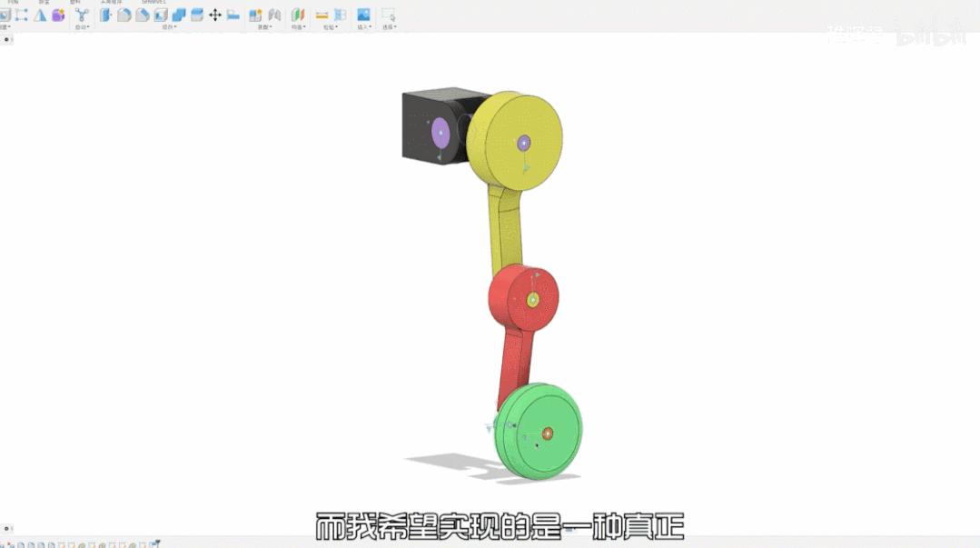Select the Align tool
The image size is (980, 548).
(x=233, y=15)
